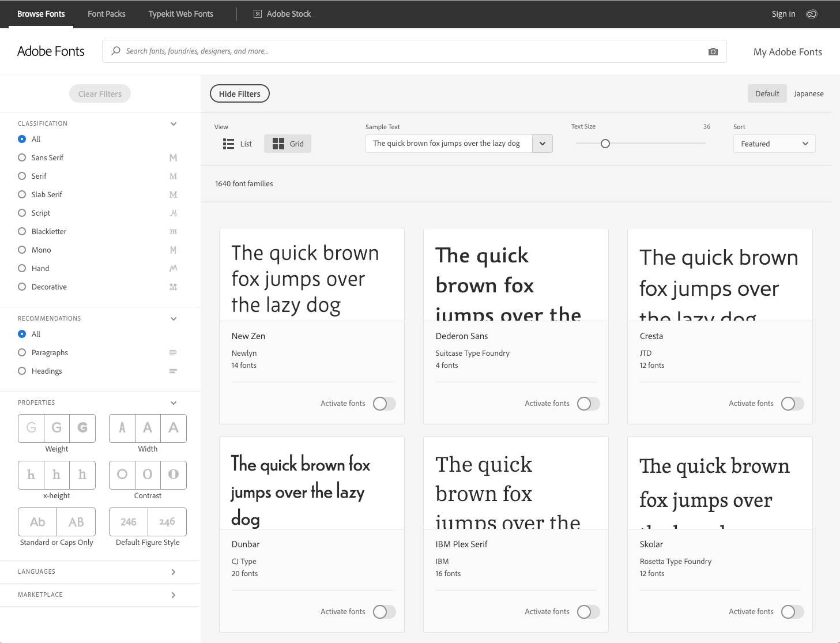Select the tallest x-height filter icon

pyautogui.click(x=82, y=475)
